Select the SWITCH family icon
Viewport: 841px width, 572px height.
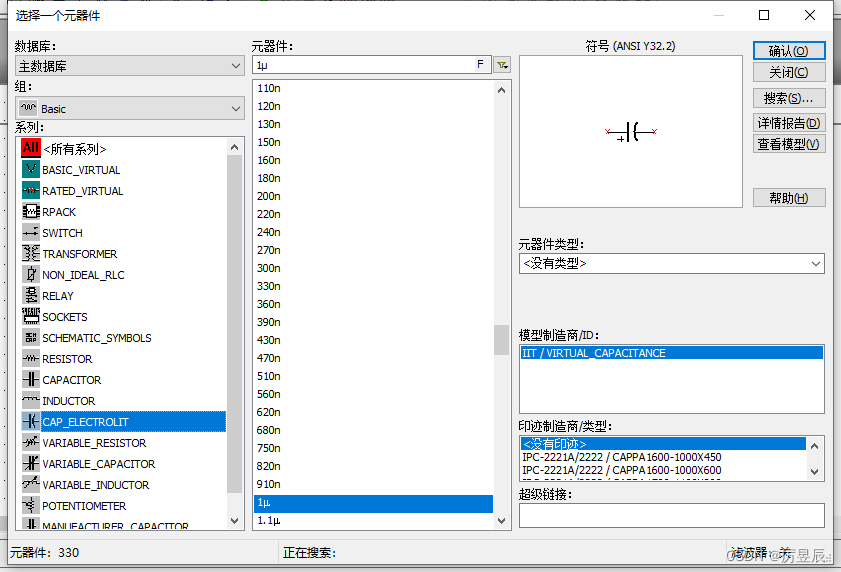point(31,233)
